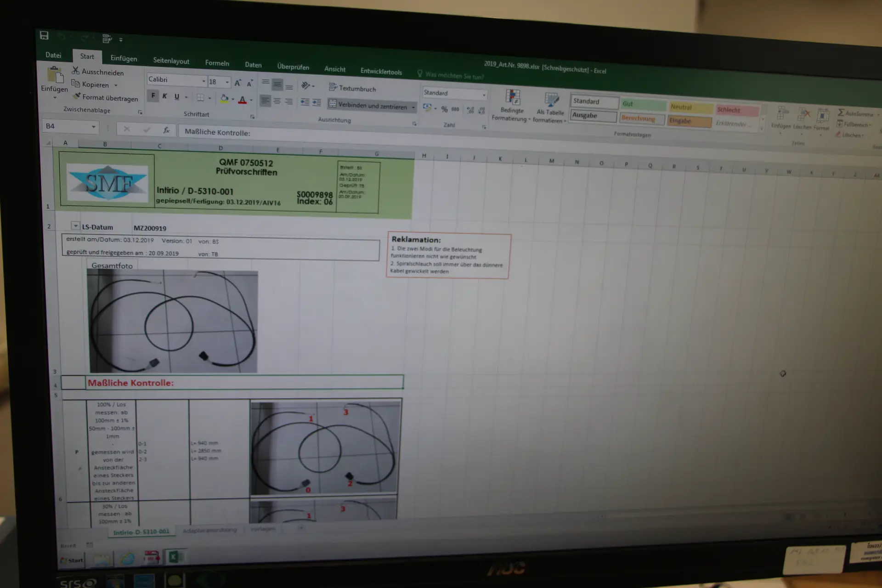This screenshot has width=882, height=588.
Task: Apply the Ausgabe cell style
Action: pyautogui.click(x=594, y=115)
